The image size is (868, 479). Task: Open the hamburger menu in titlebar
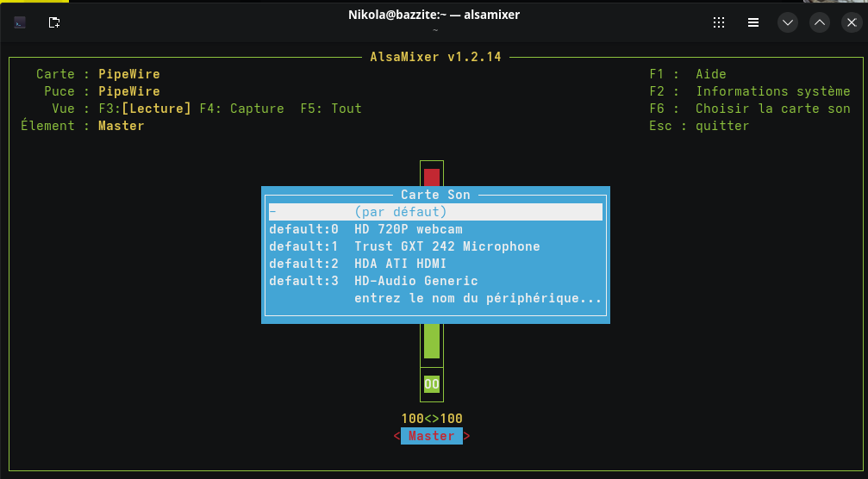pos(752,22)
